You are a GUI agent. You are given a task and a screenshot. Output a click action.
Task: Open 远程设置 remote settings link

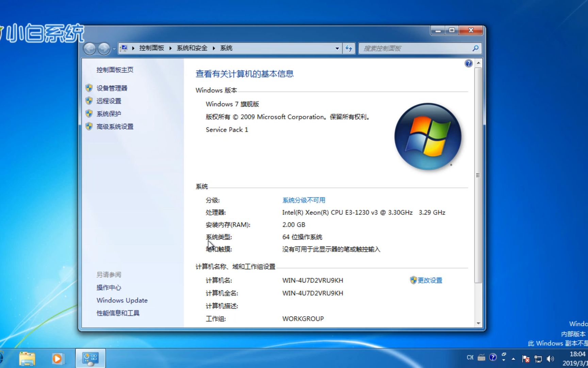point(109,101)
